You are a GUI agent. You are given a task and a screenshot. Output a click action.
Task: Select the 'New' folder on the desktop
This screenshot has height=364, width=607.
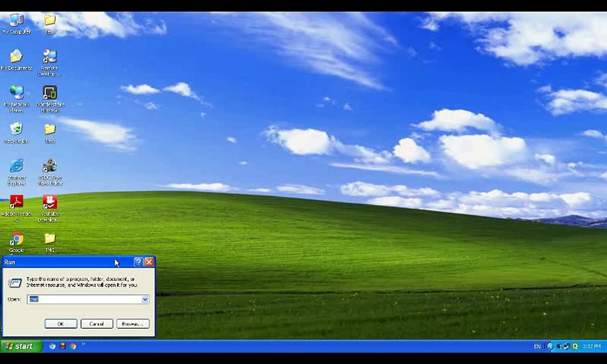[x=50, y=132]
